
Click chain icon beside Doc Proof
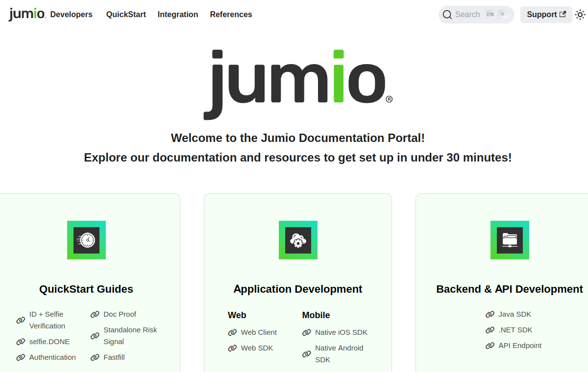(95, 314)
